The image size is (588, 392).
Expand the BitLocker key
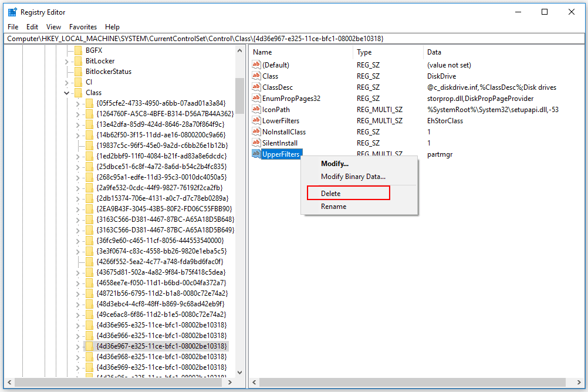(x=67, y=61)
